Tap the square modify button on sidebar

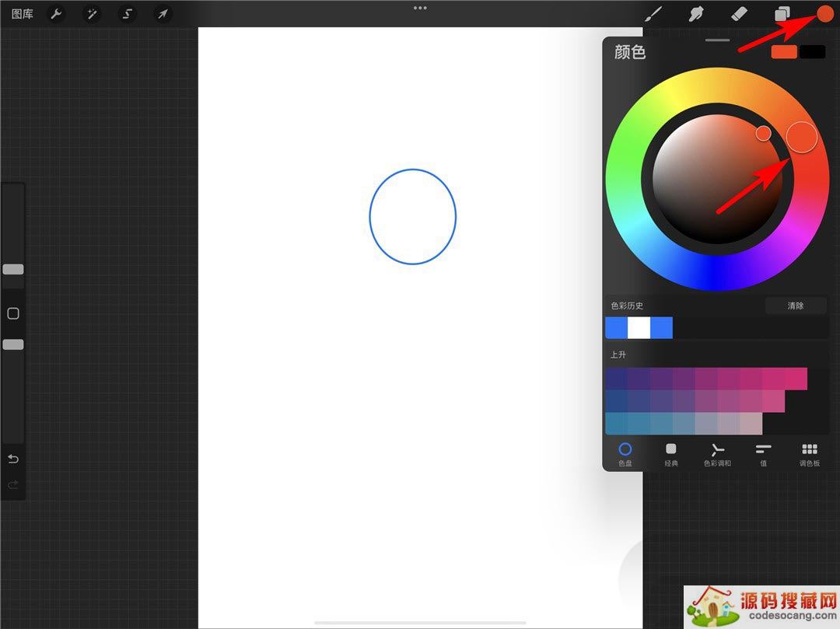(x=13, y=314)
